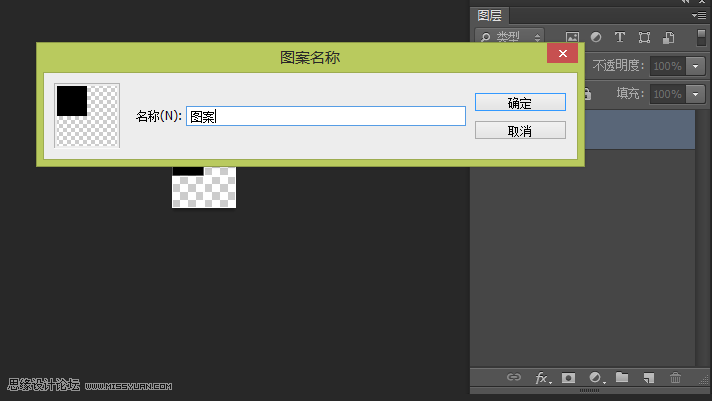This screenshot has width=712, height=401.
Task: Toggle type layer filter
Action: pos(619,38)
